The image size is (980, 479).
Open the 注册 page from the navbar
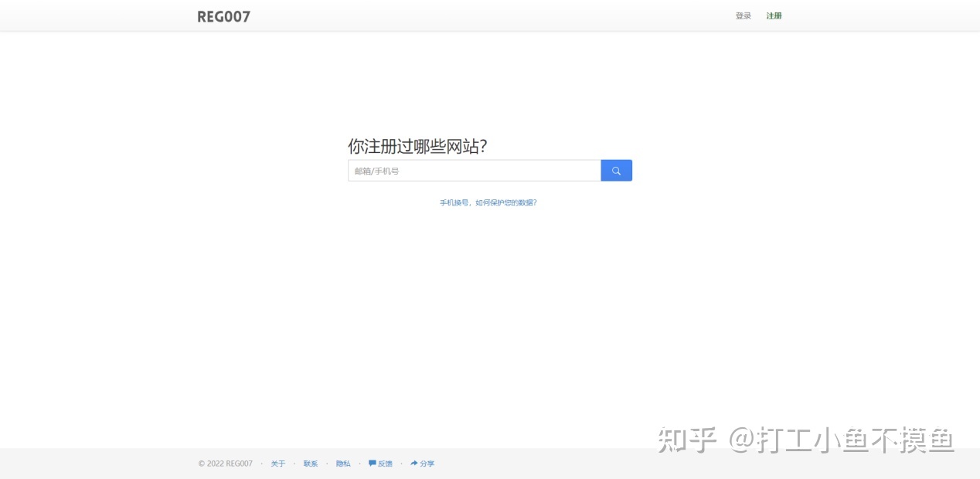774,15
